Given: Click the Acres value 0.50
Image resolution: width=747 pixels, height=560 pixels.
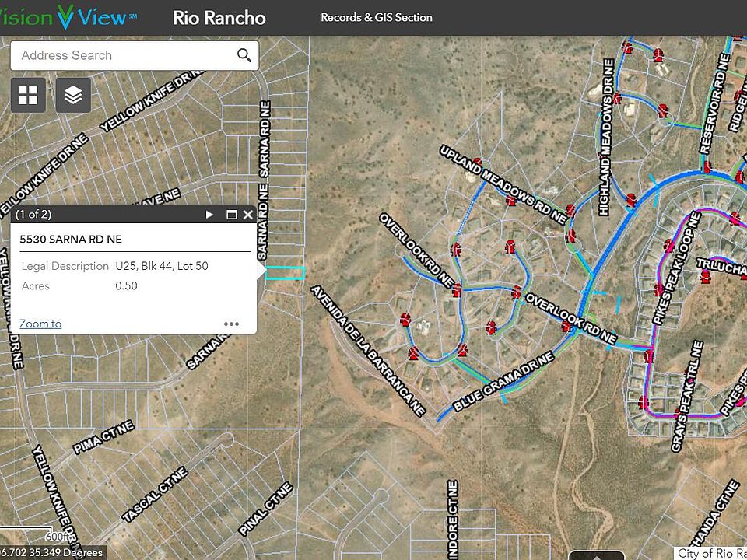Looking at the screenshot, I should pyautogui.click(x=126, y=285).
